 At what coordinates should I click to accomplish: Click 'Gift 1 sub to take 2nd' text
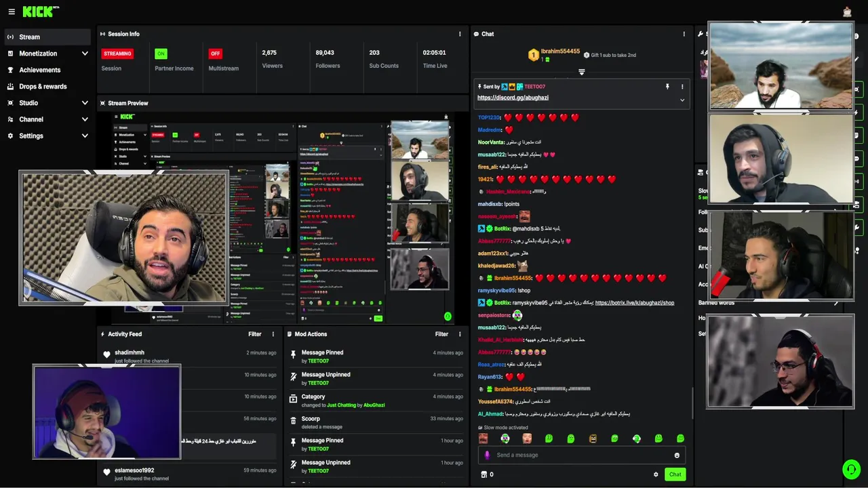[614, 55]
